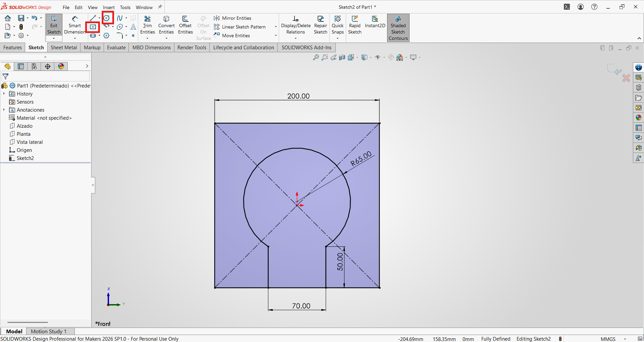
Task: Toggle Rapid Sketch mode
Action: click(x=355, y=25)
